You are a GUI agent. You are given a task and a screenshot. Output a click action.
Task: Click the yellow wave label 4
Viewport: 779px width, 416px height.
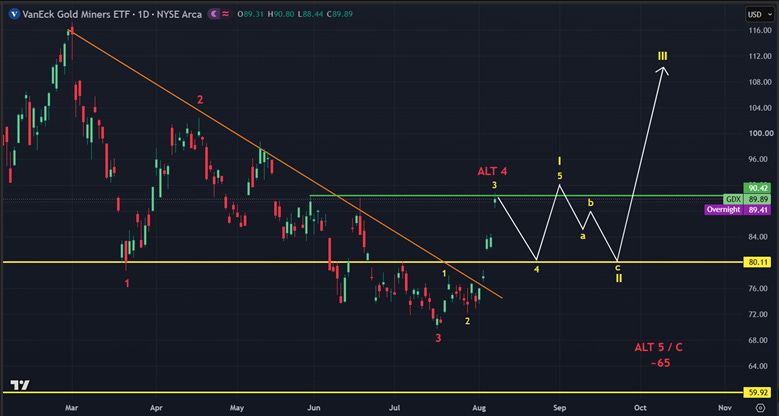point(537,270)
